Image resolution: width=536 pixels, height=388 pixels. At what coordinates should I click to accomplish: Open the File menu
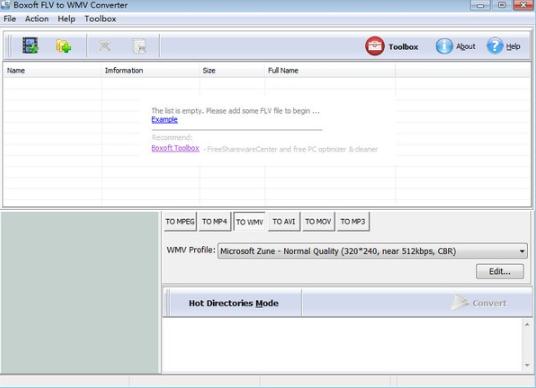coord(10,19)
